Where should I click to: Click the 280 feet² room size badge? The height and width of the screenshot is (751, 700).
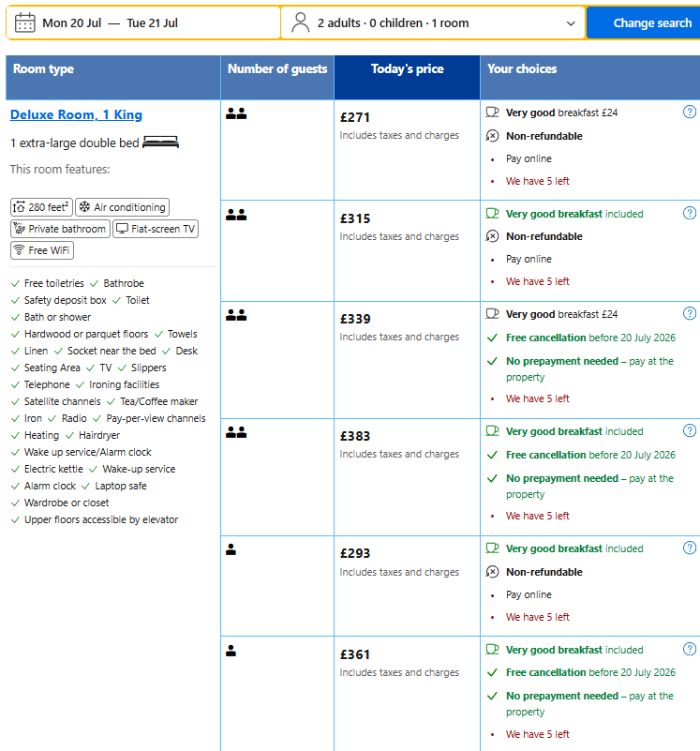coord(41,207)
